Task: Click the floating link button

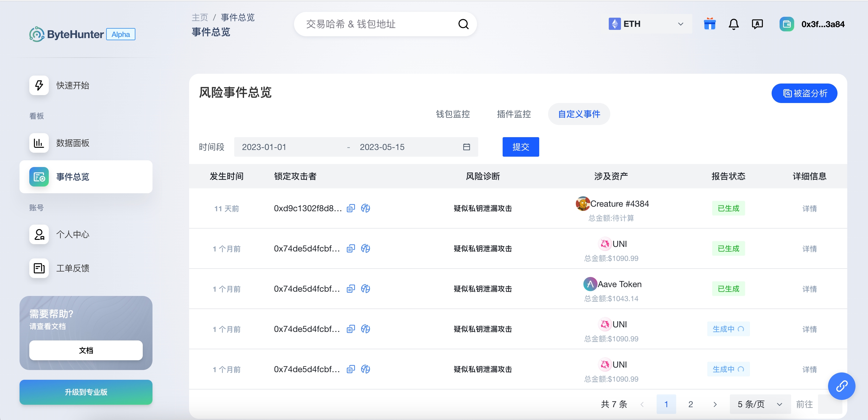Action: [841, 386]
